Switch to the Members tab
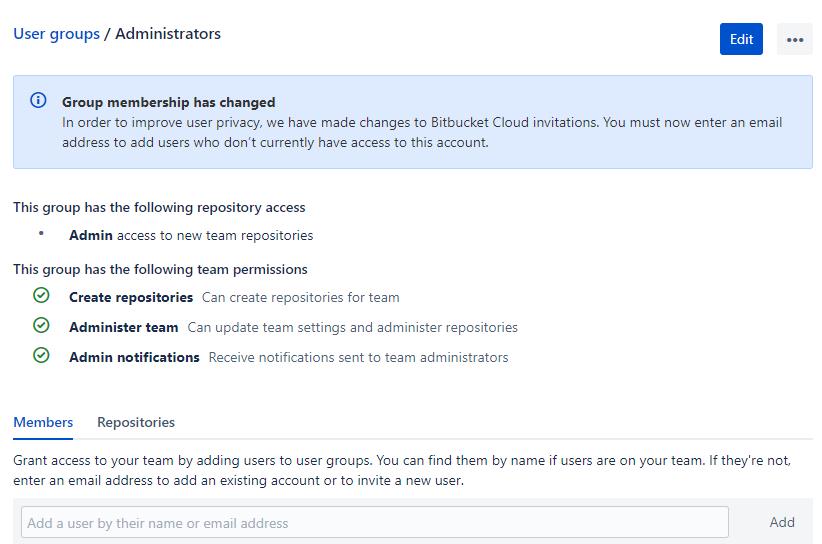The width and height of the screenshot is (822, 544). (43, 422)
